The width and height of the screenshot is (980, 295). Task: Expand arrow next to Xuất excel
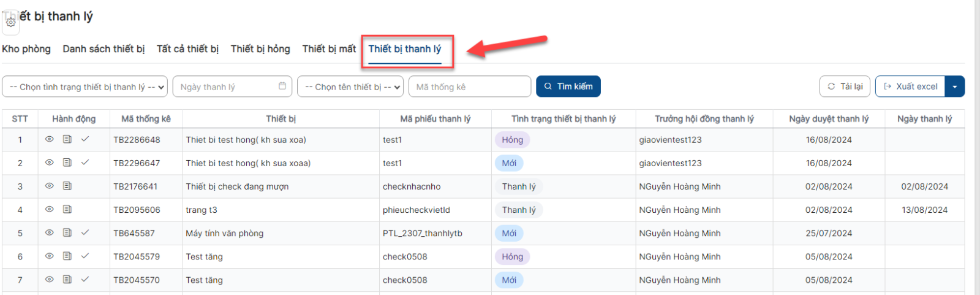pos(955,86)
